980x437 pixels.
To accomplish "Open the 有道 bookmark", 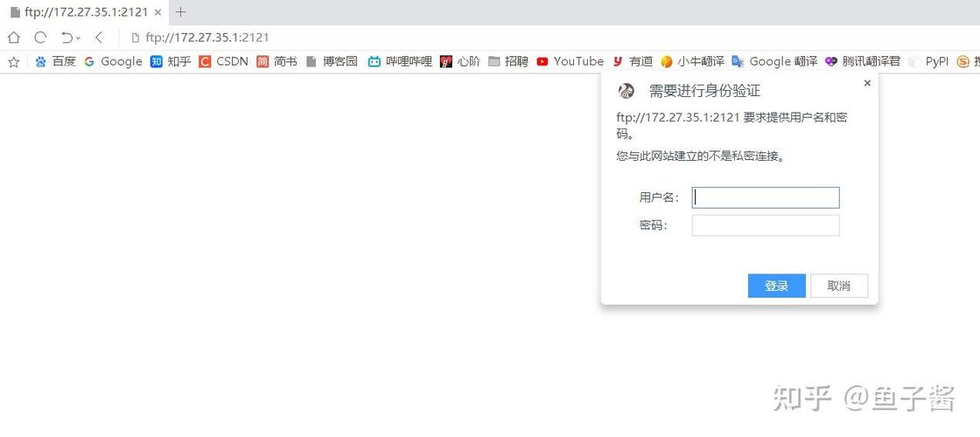I will 633,61.
